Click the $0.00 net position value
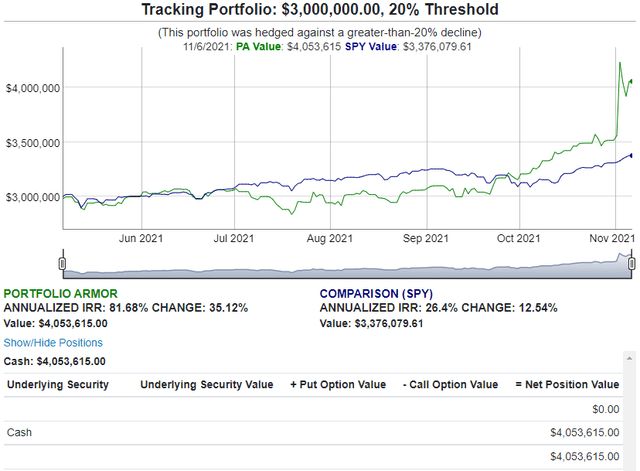Viewport: 640px width, 471px height. coord(606,409)
